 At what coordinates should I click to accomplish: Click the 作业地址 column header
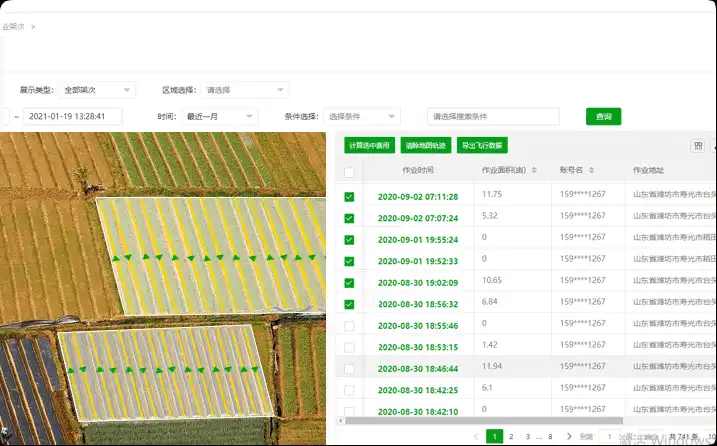(x=648, y=170)
